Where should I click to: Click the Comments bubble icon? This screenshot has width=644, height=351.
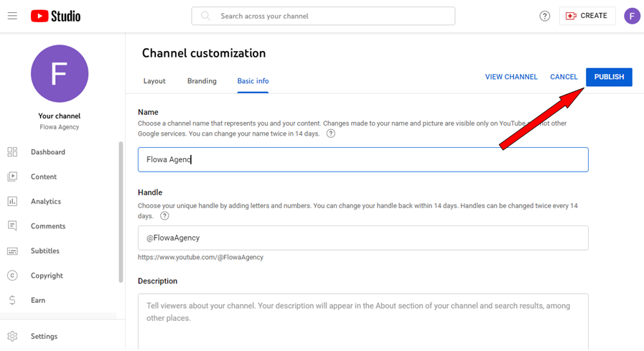coord(12,226)
